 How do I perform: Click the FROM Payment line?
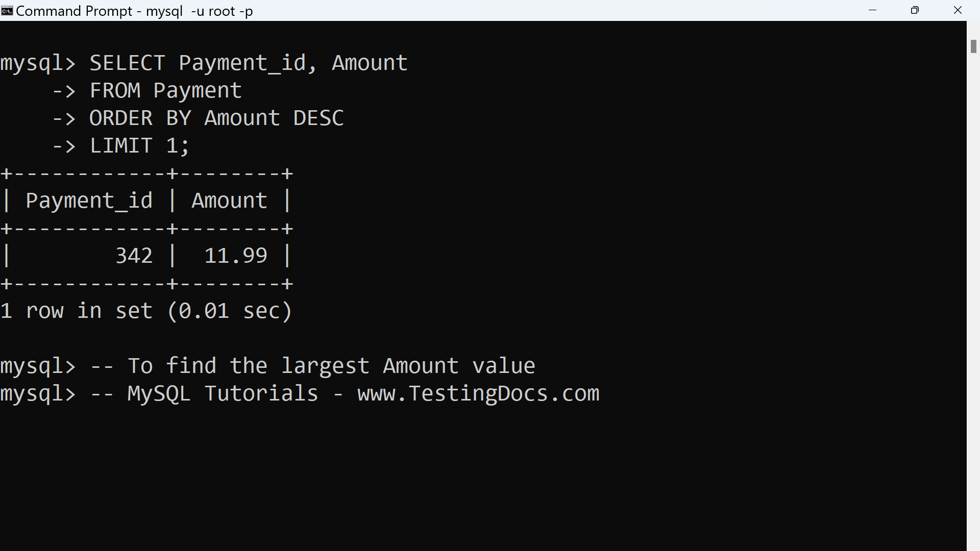[165, 91]
